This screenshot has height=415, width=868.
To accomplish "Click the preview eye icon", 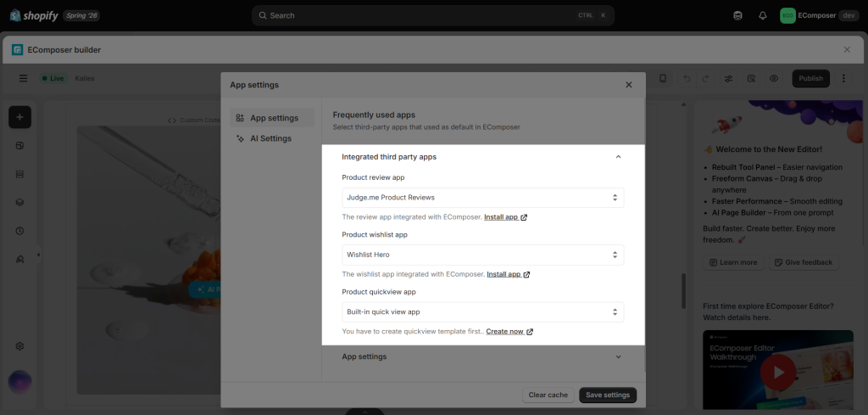I will (774, 79).
